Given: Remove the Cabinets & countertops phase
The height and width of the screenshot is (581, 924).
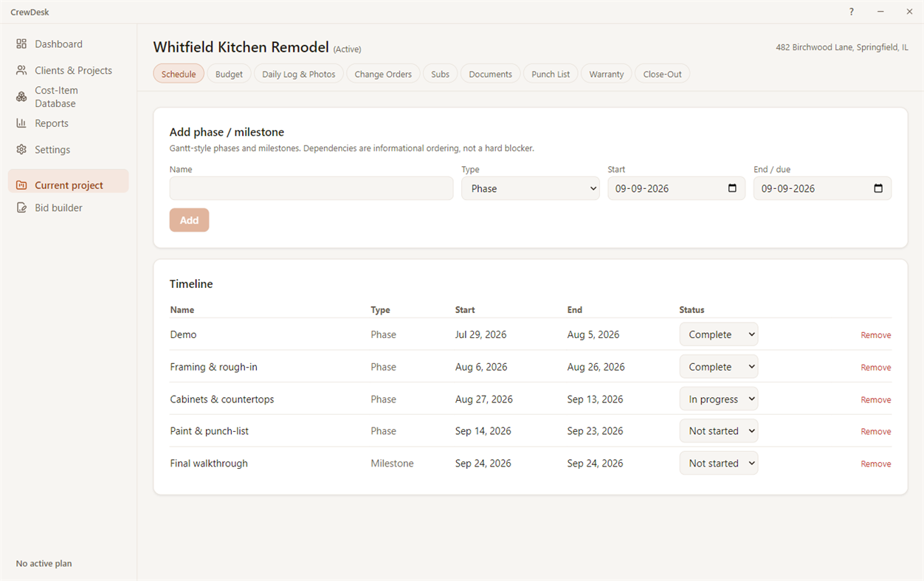Looking at the screenshot, I should coord(876,400).
